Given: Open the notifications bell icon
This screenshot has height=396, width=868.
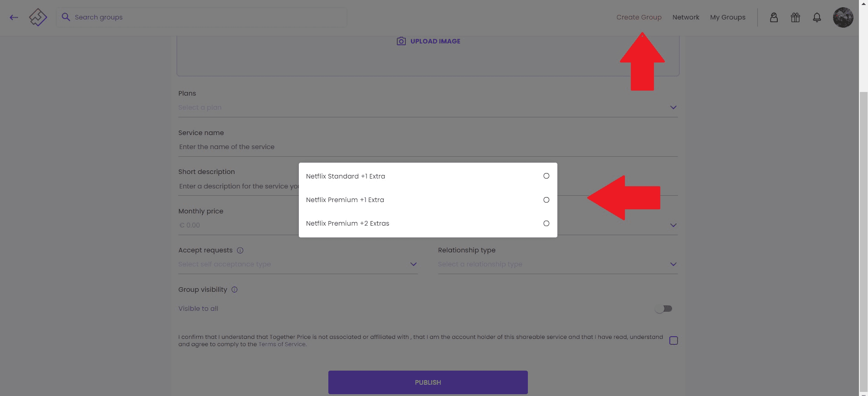Looking at the screenshot, I should pos(817,18).
